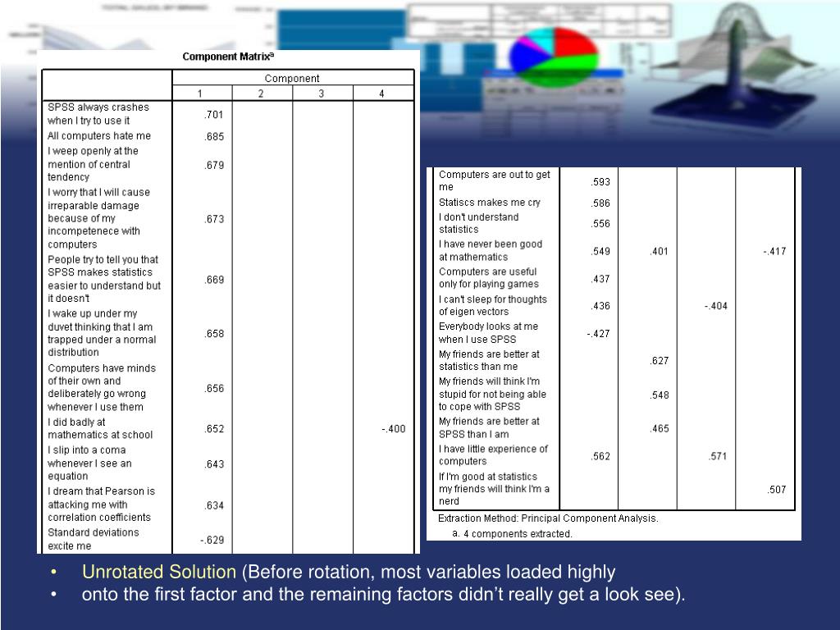
Task: Click the negative loading -.427
Action: [598, 334]
